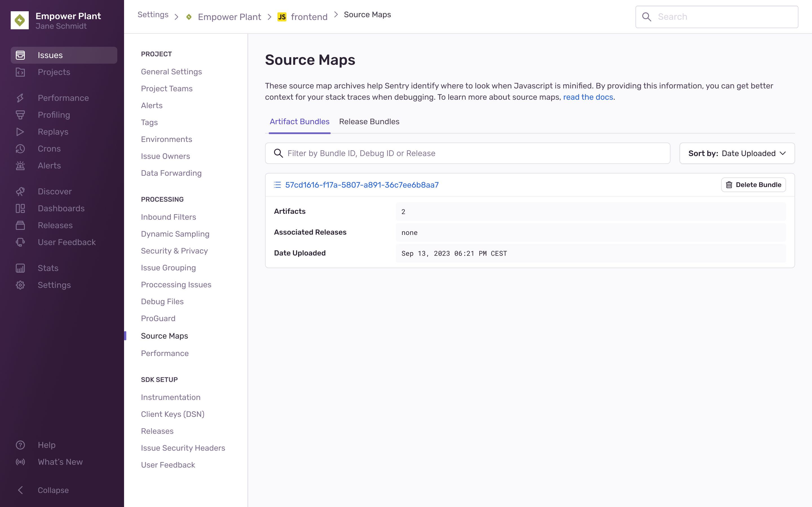Switch to the Release Bundles tab
This screenshot has width=812, height=507.
(x=369, y=122)
